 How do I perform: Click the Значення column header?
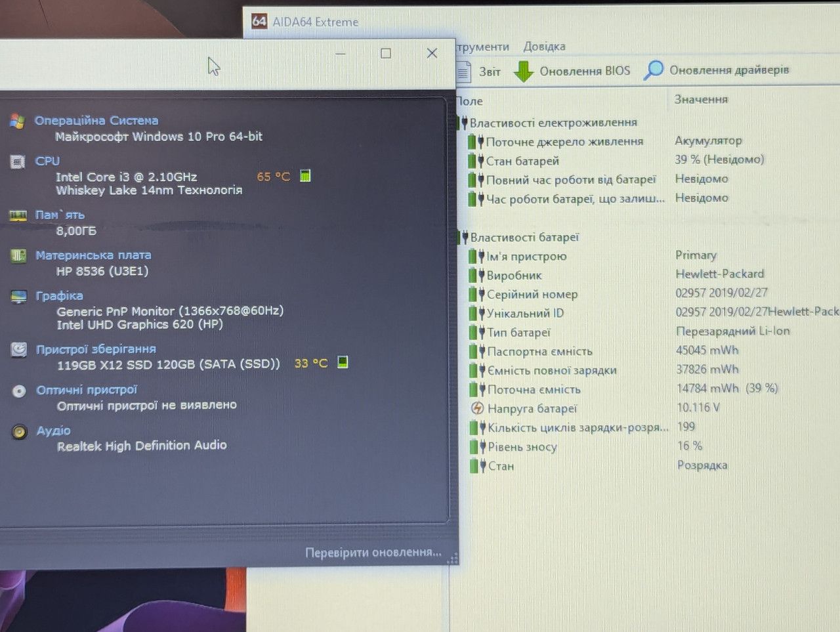coord(701,99)
